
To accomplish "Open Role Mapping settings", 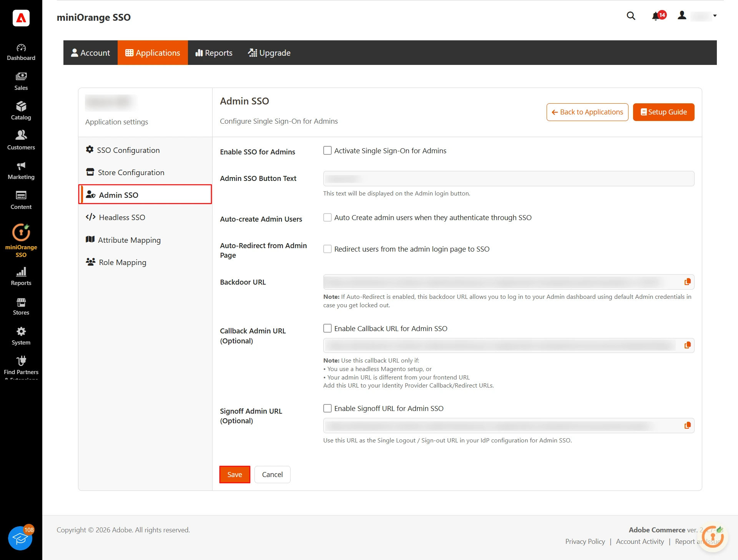I will [x=145, y=262].
